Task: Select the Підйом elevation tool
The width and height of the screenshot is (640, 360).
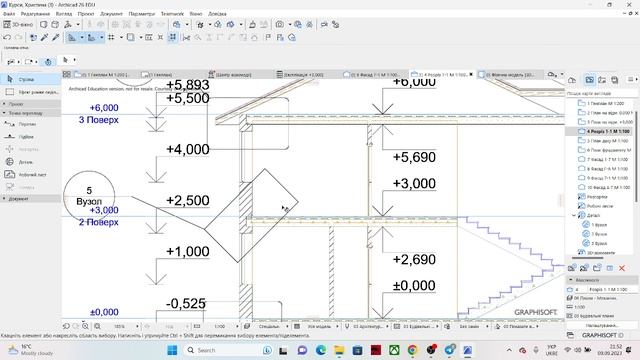Action: [x=31, y=136]
